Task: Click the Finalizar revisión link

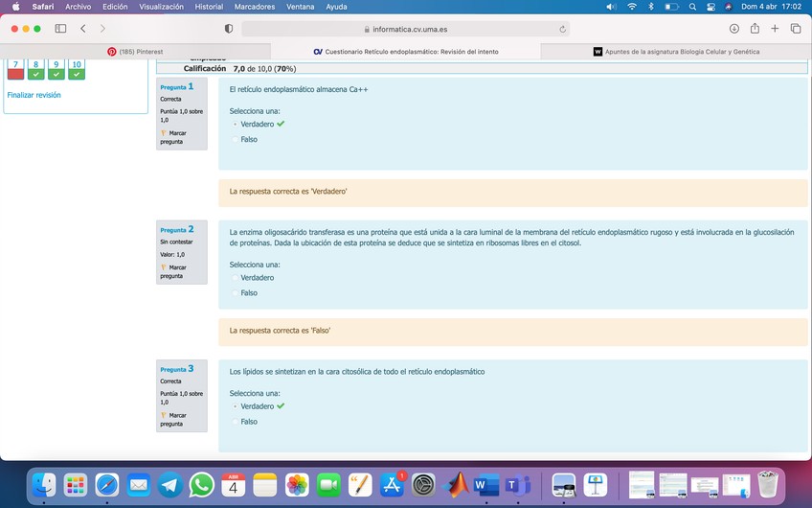Action: pos(34,95)
